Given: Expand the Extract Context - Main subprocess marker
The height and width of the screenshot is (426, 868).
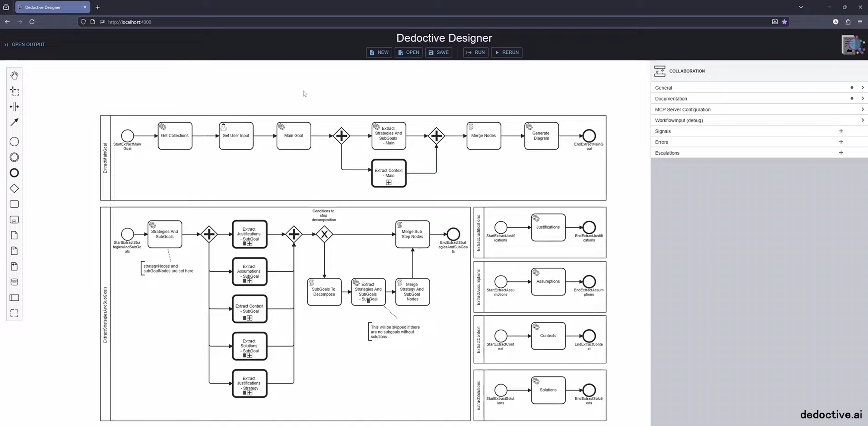Looking at the screenshot, I should click(389, 182).
